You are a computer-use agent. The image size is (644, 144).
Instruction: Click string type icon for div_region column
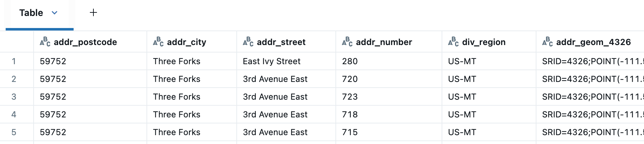coord(453,42)
